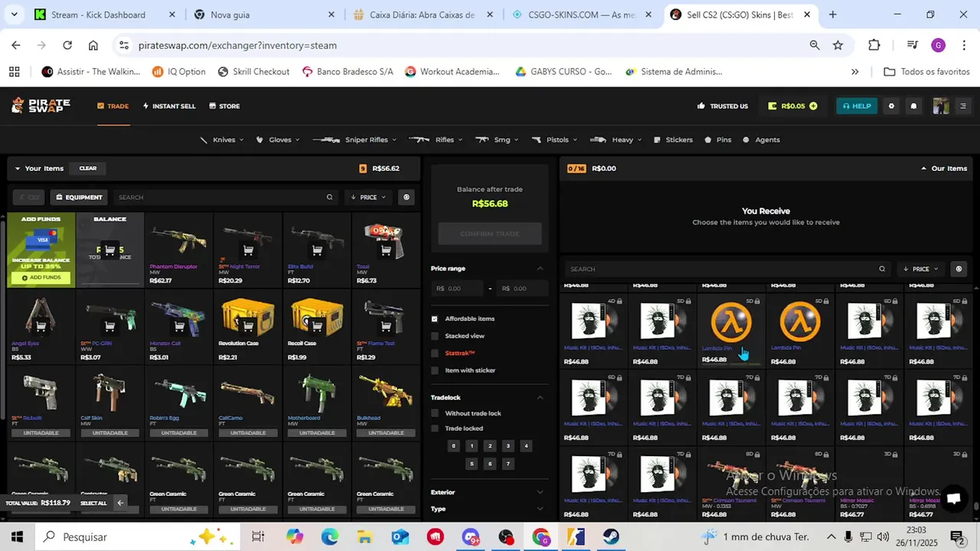Expand the Exterior filter section

[x=540, y=492]
